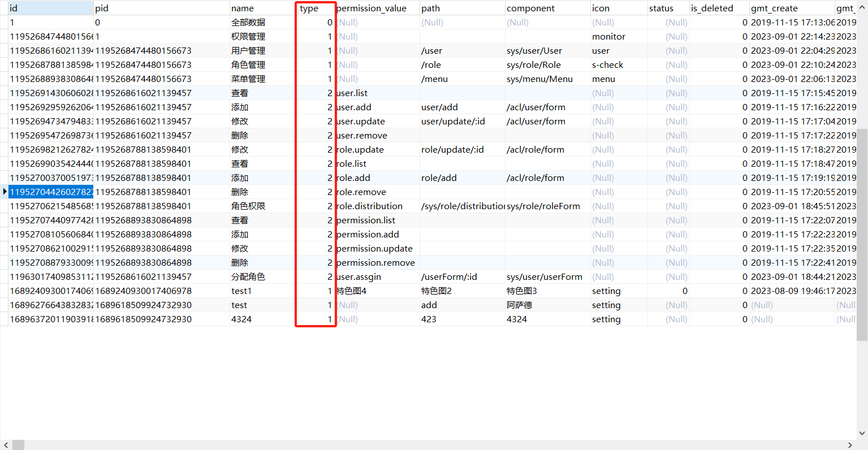Click the vertical scrollbar down arrow
The height and width of the screenshot is (450, 868).
862,434
